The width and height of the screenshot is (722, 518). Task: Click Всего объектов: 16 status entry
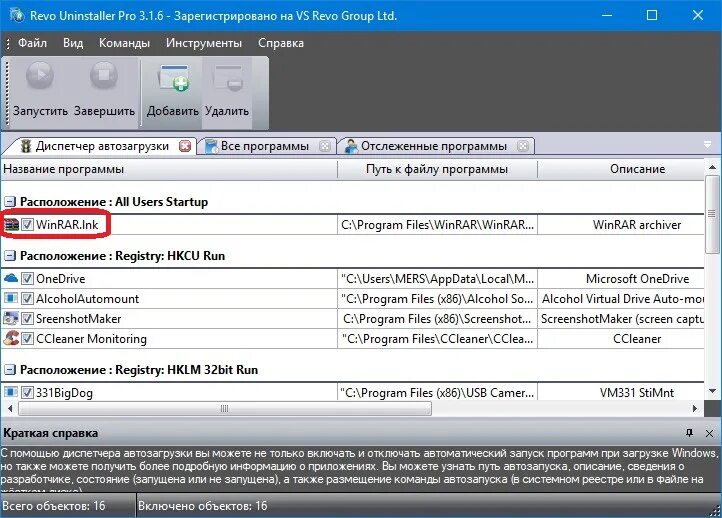[x=54, y=506]
